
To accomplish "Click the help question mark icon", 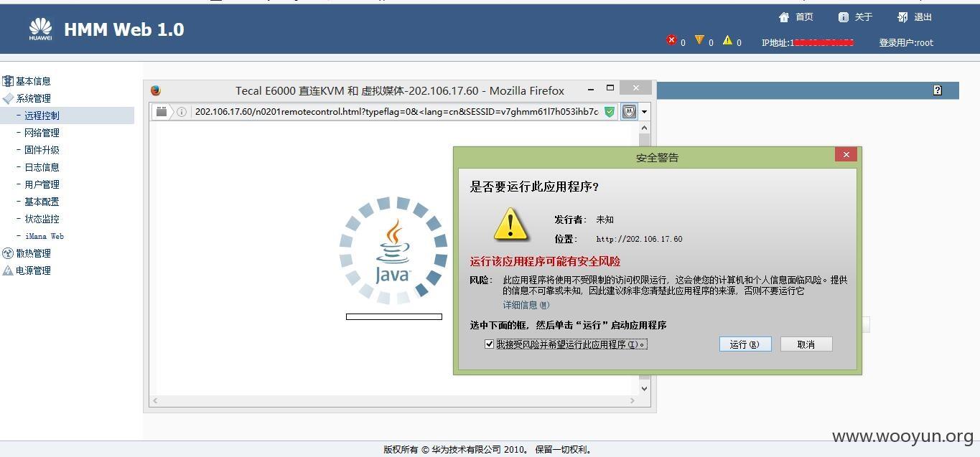I will (937, 90).
